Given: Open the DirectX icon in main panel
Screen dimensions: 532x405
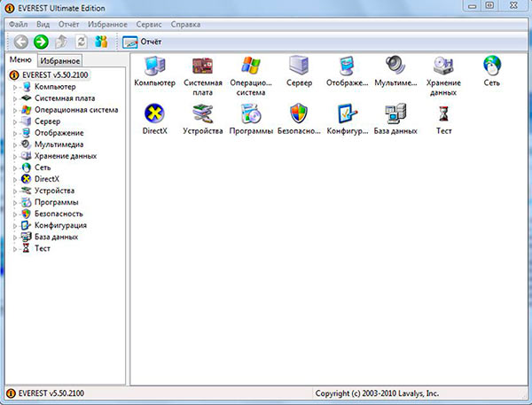Looking at the screenshot, I should (x=154, y=113).
